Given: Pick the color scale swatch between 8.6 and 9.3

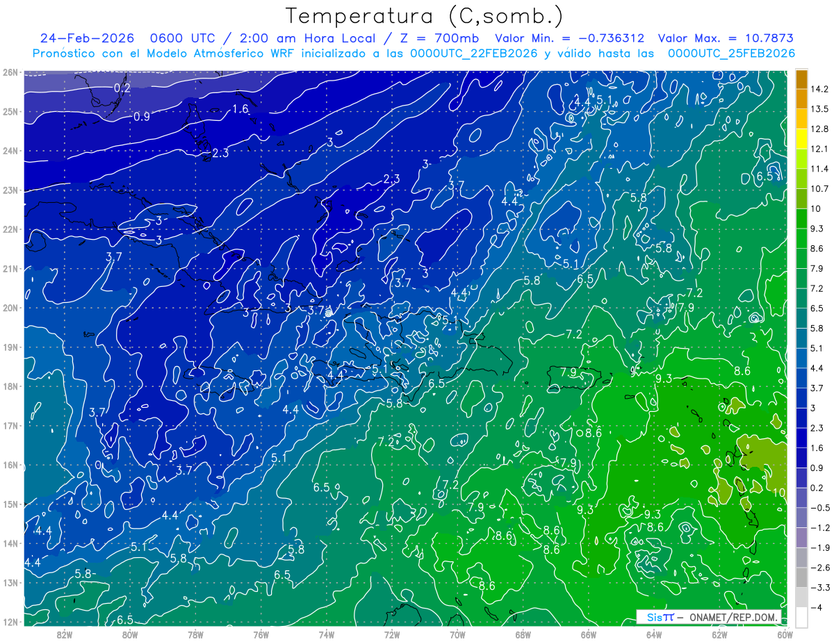Looking at the screenshot, I should (x=801, y=238).
